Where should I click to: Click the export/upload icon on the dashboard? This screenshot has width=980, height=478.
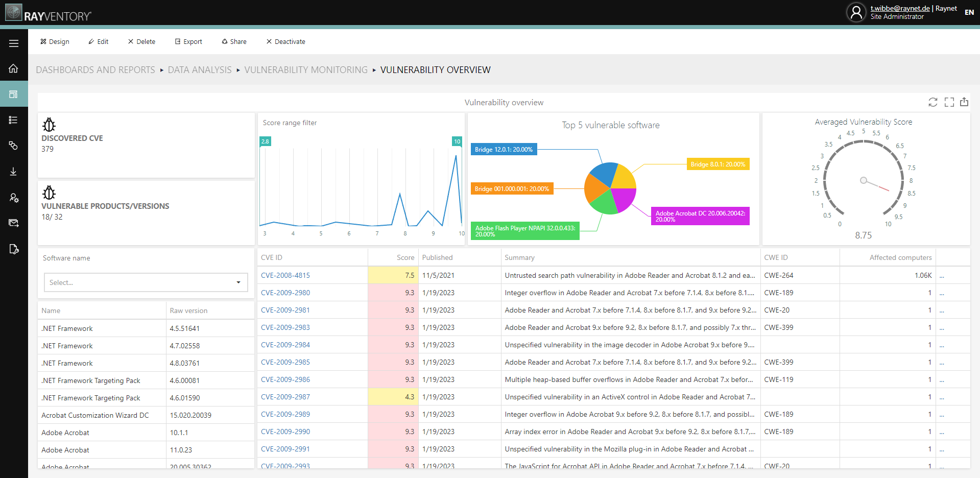965,102
